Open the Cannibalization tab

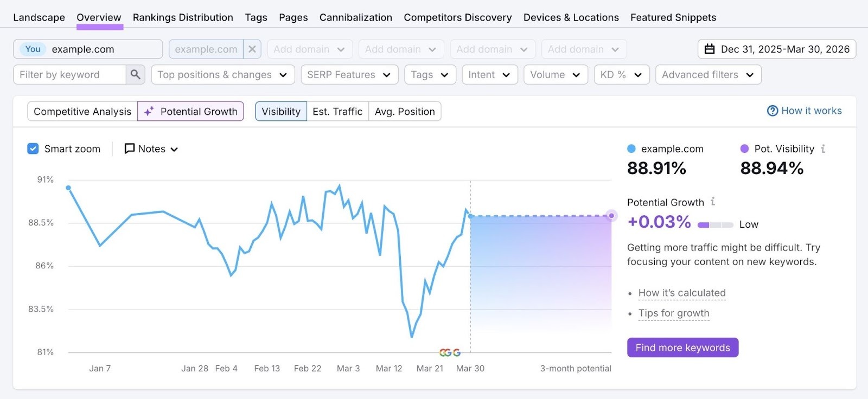tap(355, 17)
